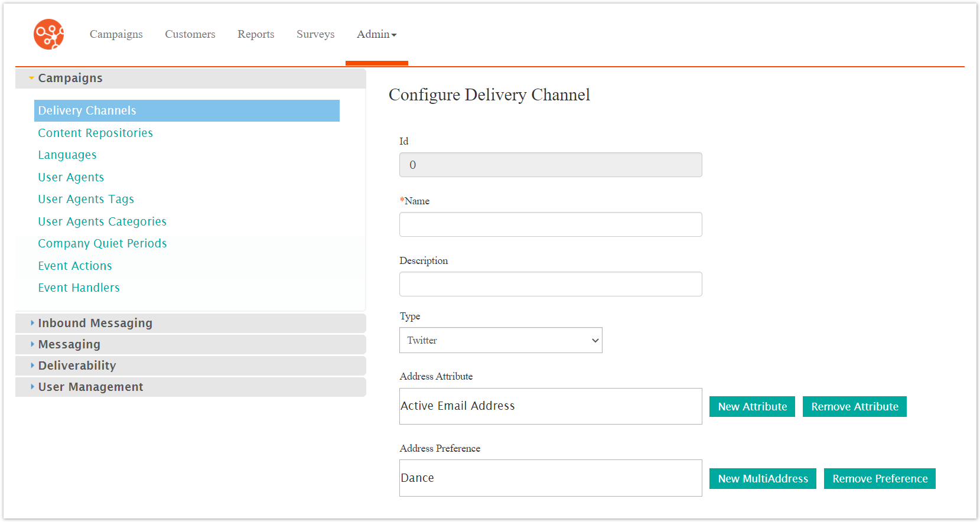This screenshot has height=522, width=980.
Task: Expand the User Management section
Action: 90,387
